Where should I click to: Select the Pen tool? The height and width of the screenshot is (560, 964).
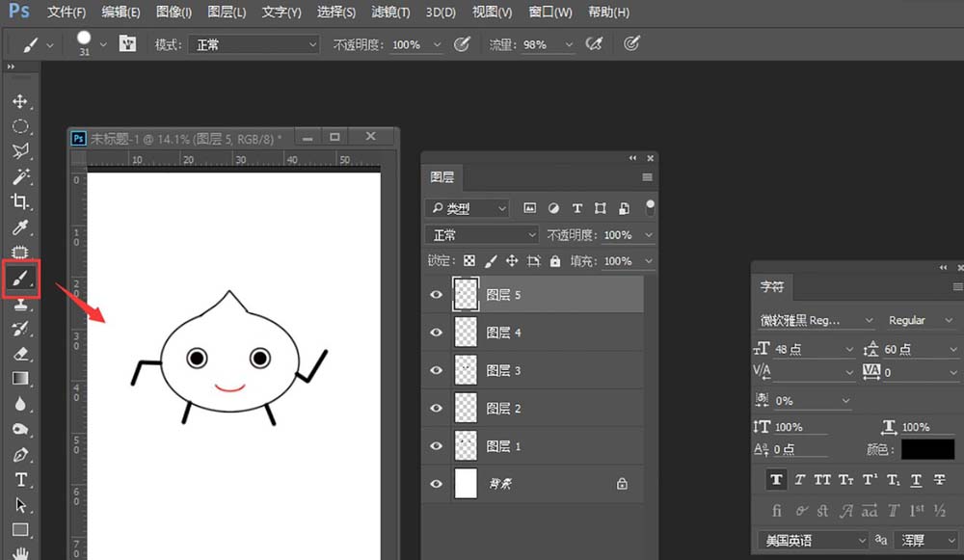point(20,454)
